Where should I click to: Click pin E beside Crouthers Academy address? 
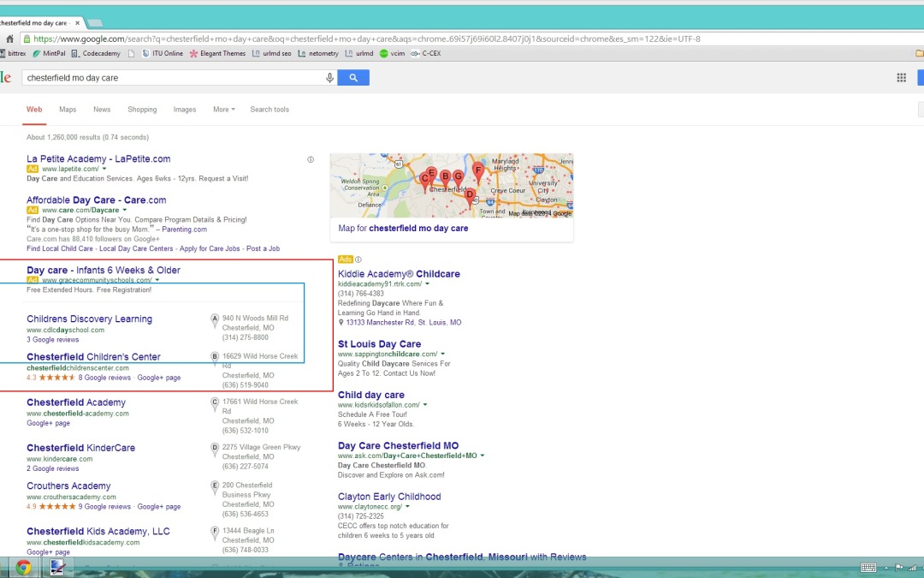pyautogui.click(x=215, y=486)
